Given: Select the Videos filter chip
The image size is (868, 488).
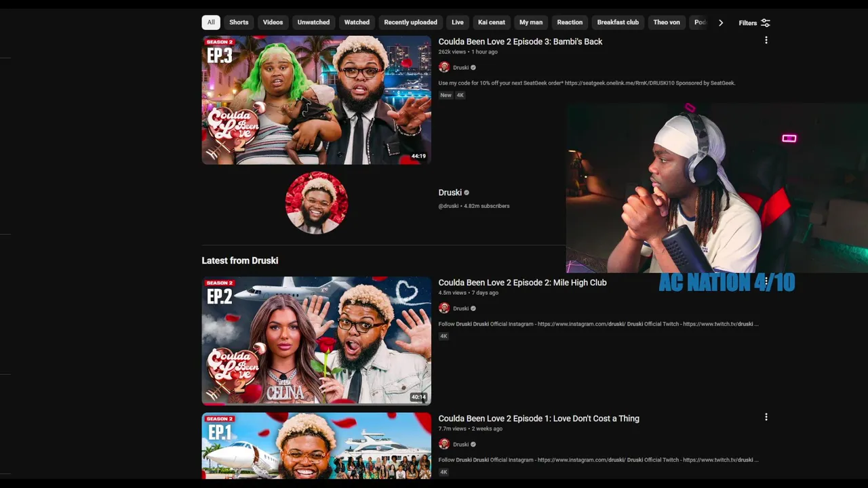Looking at the screenshot, I should coord(273,22).
